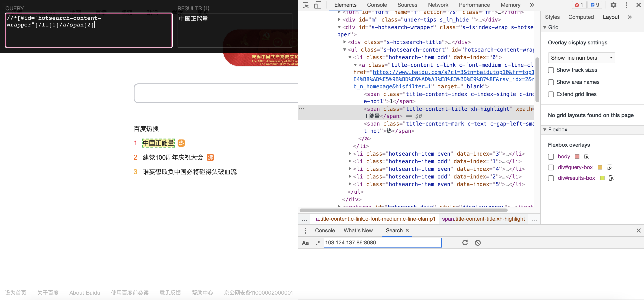
Task: Expand the li with data-index="4"
Action: coord(350,169)
